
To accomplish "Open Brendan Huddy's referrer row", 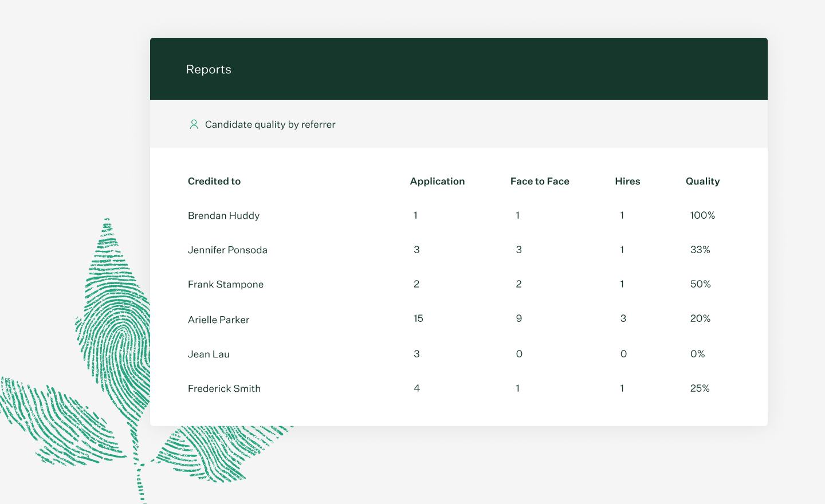I will (223, 215).
